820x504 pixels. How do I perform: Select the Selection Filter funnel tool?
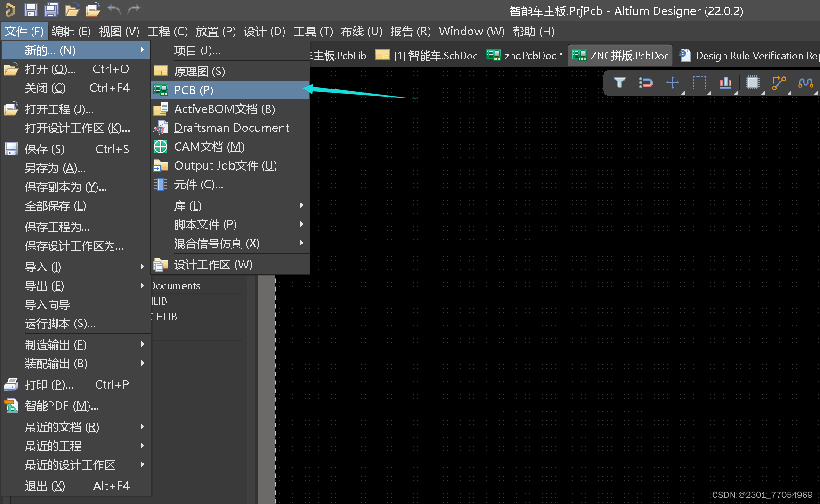(x=620, y=83)
